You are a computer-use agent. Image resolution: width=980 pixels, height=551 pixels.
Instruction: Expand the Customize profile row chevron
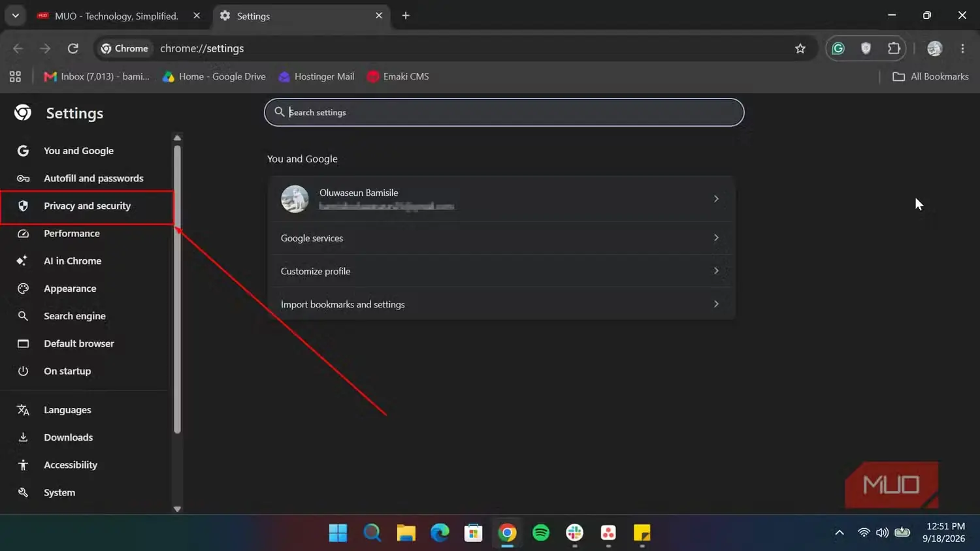(716, 271)
